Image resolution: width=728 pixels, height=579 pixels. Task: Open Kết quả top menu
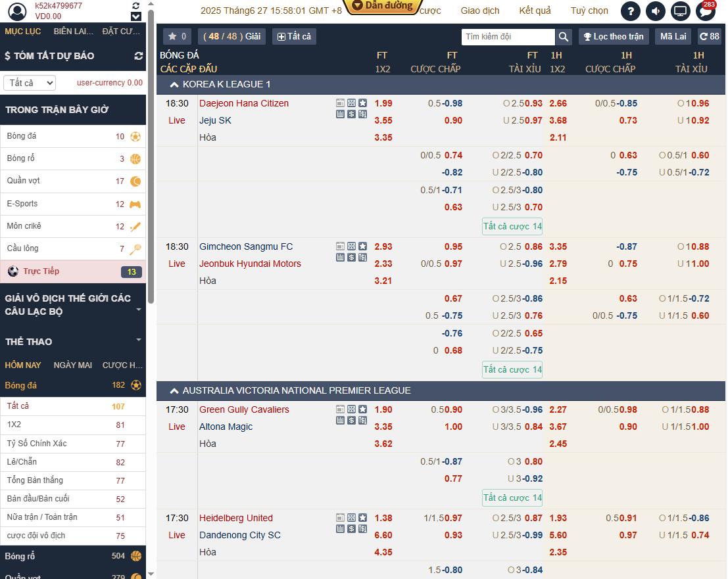pos(535,11)
